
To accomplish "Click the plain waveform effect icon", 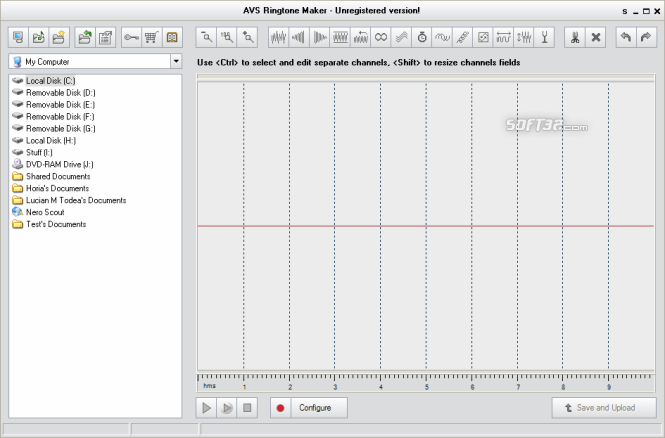I will (x=279, y=37).
